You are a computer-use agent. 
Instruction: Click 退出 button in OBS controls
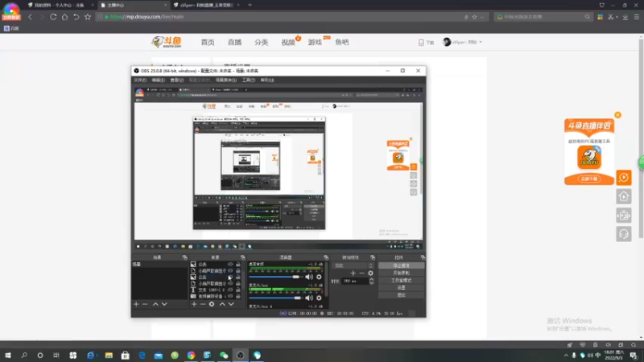click(401, 295)
